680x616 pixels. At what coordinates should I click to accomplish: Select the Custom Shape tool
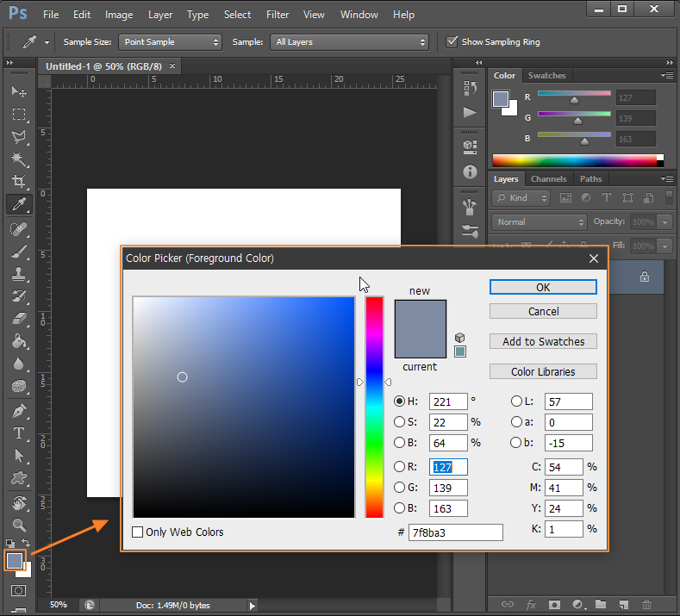[x=19, y=478]
